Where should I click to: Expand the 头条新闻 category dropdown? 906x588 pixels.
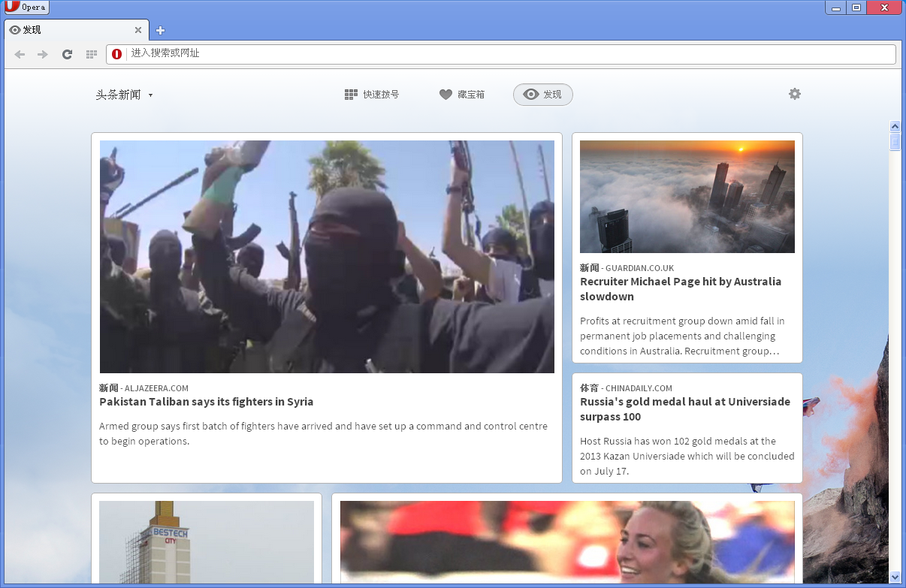coord(124,95)
